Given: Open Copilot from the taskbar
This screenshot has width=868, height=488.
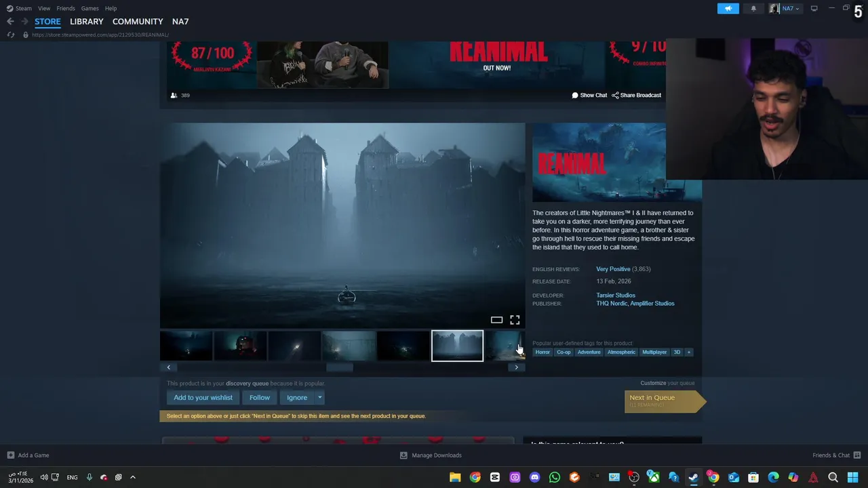Looking at the screenshot, I should coord(793,477).
